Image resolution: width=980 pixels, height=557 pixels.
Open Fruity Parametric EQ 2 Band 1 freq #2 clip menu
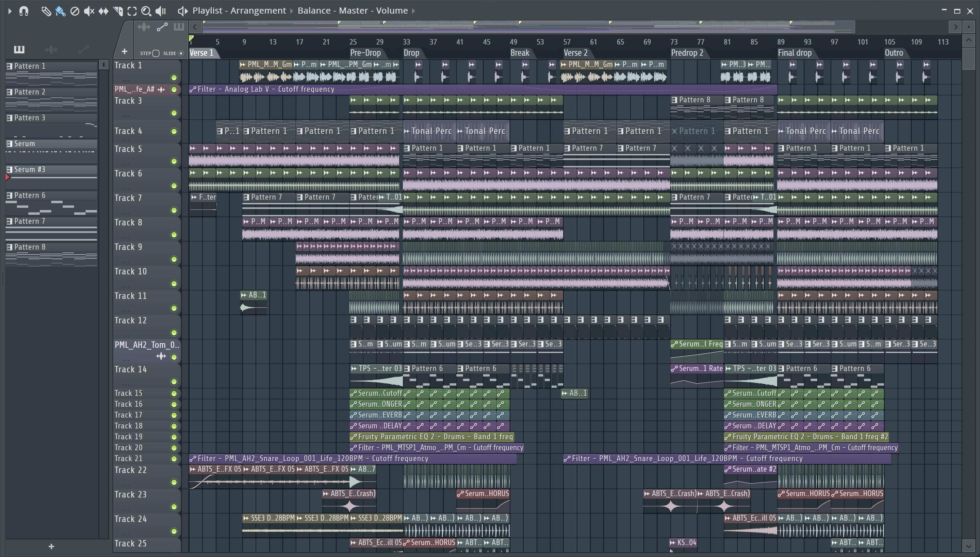click(728, 437)
